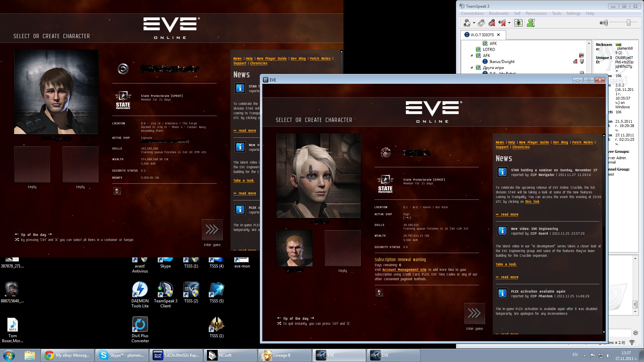Click the skull icon under subscription warning
This screenshot has height=362, width=644.
click(379, 293)
